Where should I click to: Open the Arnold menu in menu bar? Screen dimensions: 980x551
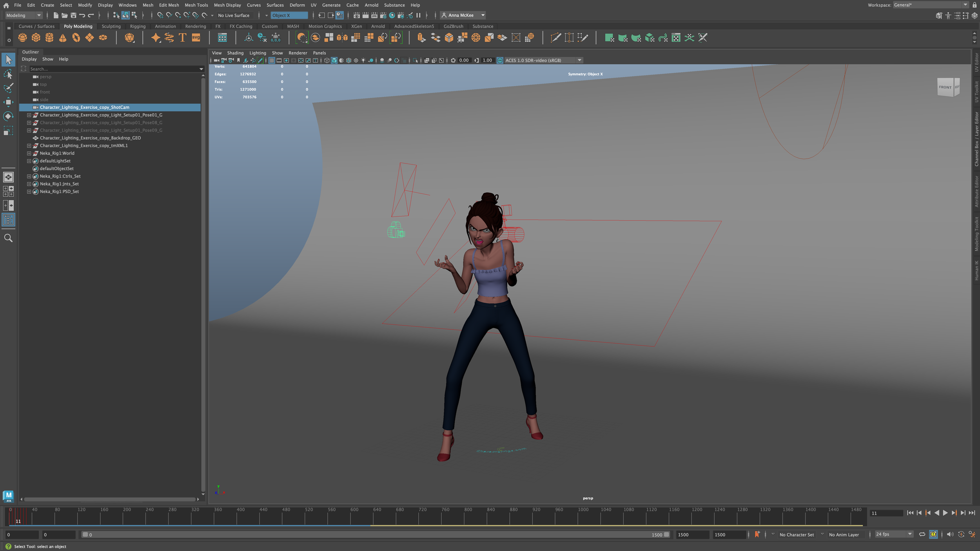(x=371, y=5)
